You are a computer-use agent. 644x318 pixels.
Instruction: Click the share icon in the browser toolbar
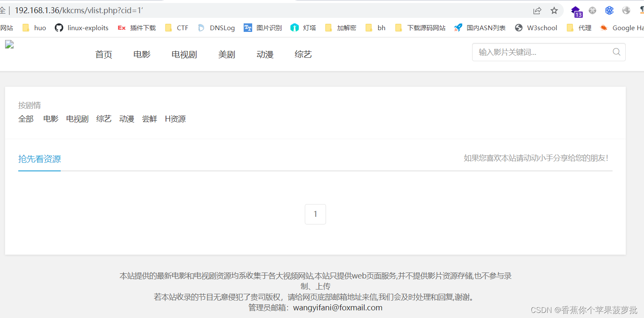[x=537, y=10]
